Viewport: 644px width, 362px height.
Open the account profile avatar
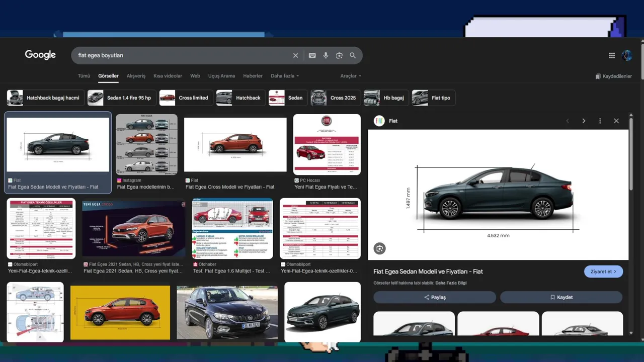(627, 55)
